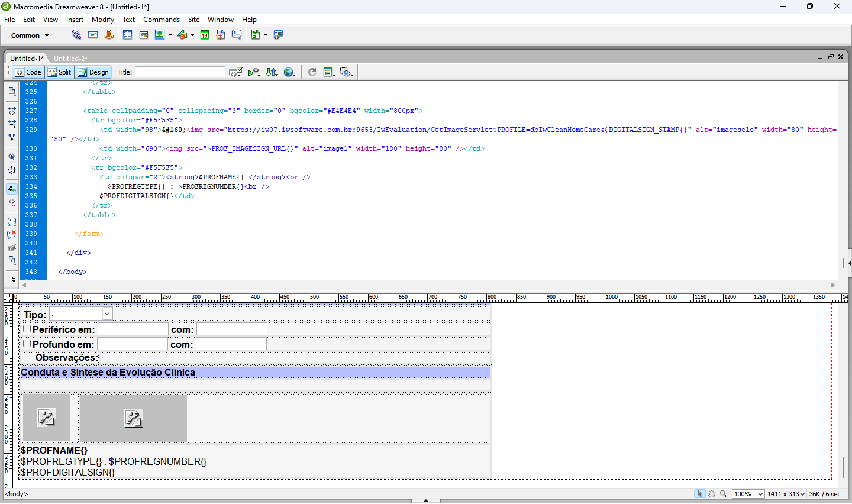Insert a Named Anchor via anchor icon
The image size is (852, 504).
[109, 35]
